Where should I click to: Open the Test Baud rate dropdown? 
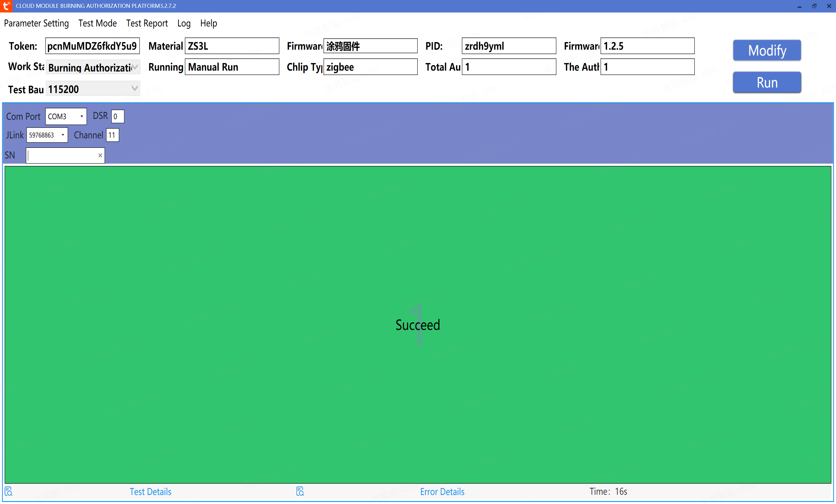[x=135, y=89]
